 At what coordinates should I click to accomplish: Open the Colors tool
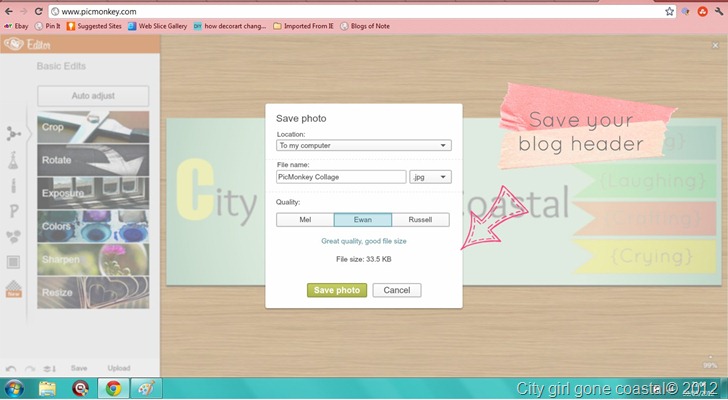tap(93, 226)
